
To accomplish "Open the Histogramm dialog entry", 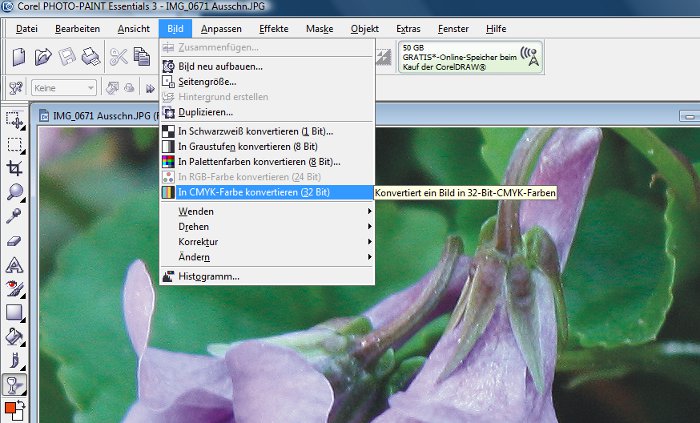I will [267, 276].
